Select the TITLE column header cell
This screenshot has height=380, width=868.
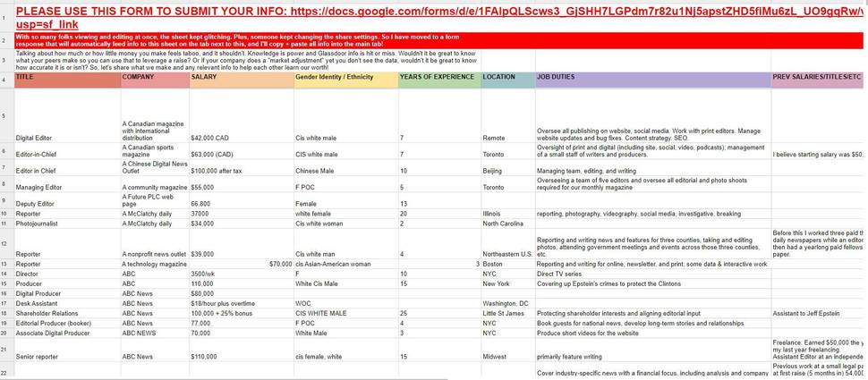pos(67,80)
